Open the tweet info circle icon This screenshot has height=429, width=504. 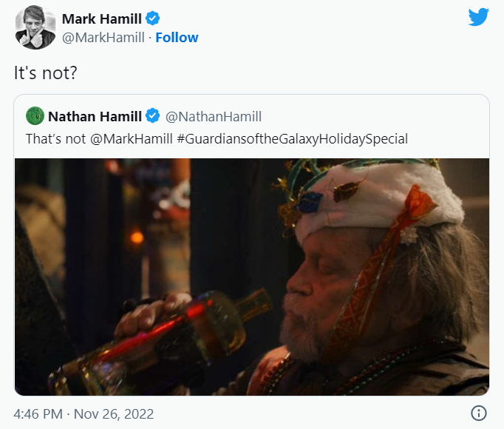479,413
